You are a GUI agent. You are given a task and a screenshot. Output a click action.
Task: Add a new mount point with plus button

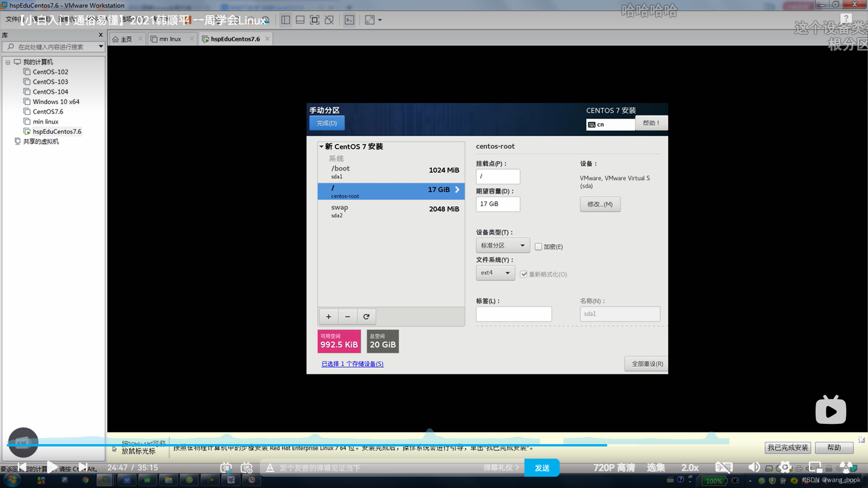(x=329, y=317)
